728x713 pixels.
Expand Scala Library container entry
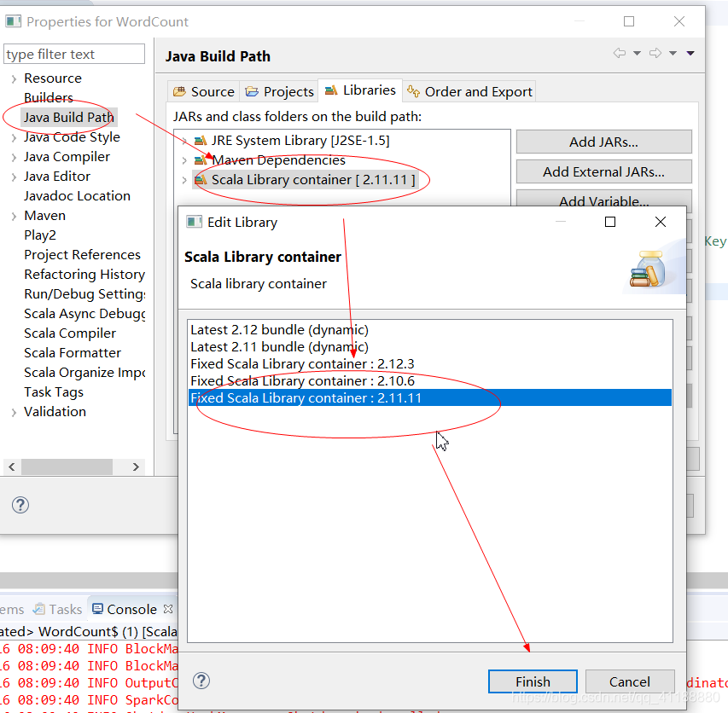(x=184, y=180)
